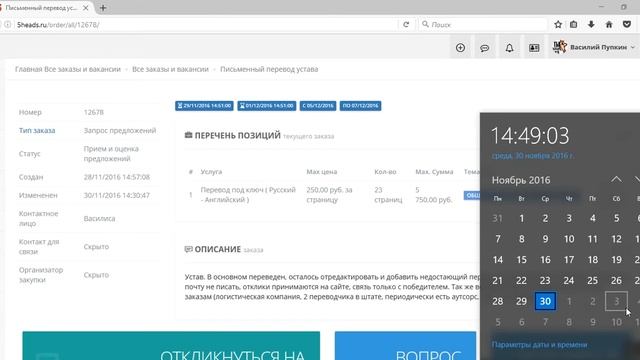This screenshot has height=360, width=640.
Task: Select November 1 in the calendar
Action: coord(521,218)
